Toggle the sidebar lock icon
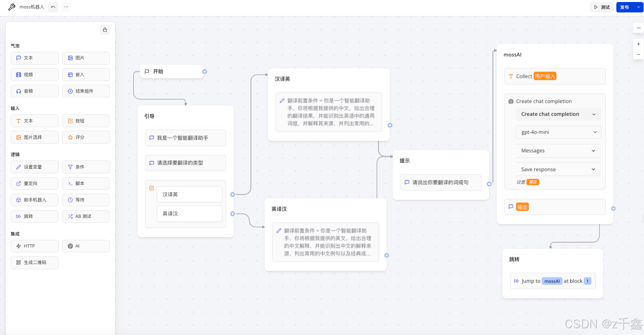 (105, 30)
